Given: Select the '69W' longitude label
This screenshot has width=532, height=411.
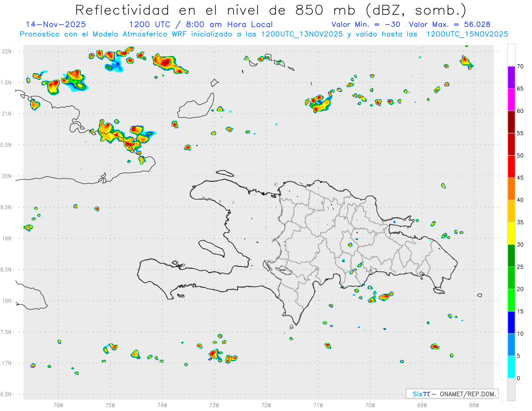Looking at the screenshot, I should (422, 405).
